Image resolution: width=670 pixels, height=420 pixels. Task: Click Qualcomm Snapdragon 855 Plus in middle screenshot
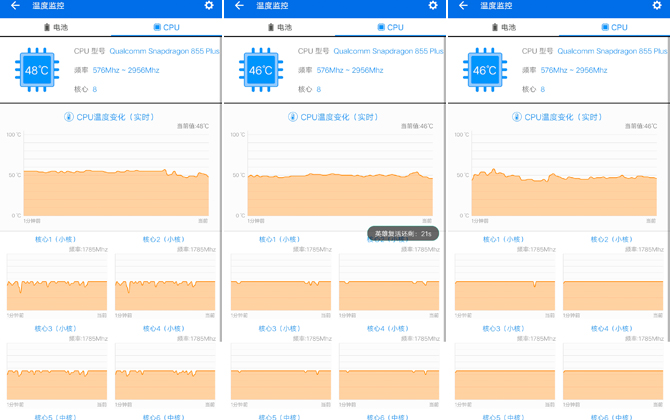[x=388, y=51]
